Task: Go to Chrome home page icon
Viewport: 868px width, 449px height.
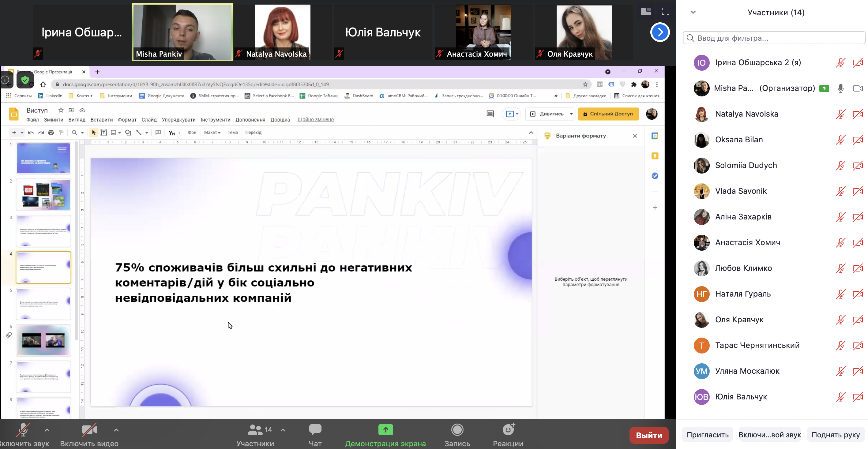Action: point(43,84)
